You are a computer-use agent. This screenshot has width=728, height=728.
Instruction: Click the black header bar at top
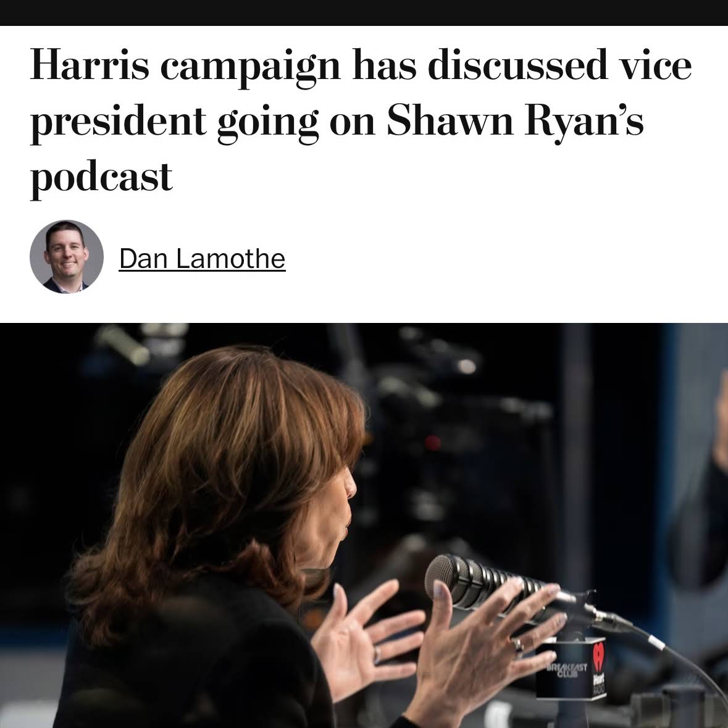pyautogui.click(x=364, y=12)
